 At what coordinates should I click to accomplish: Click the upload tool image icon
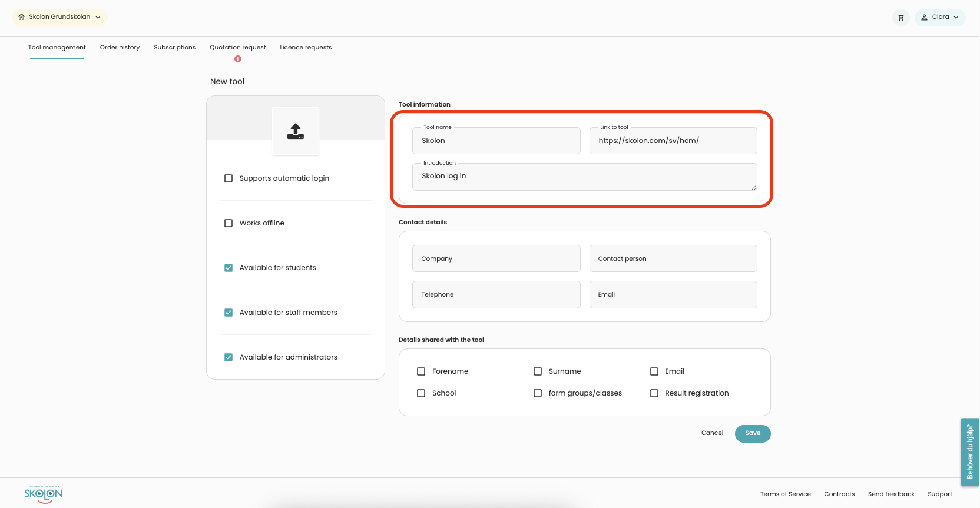[x=296, y=131]
